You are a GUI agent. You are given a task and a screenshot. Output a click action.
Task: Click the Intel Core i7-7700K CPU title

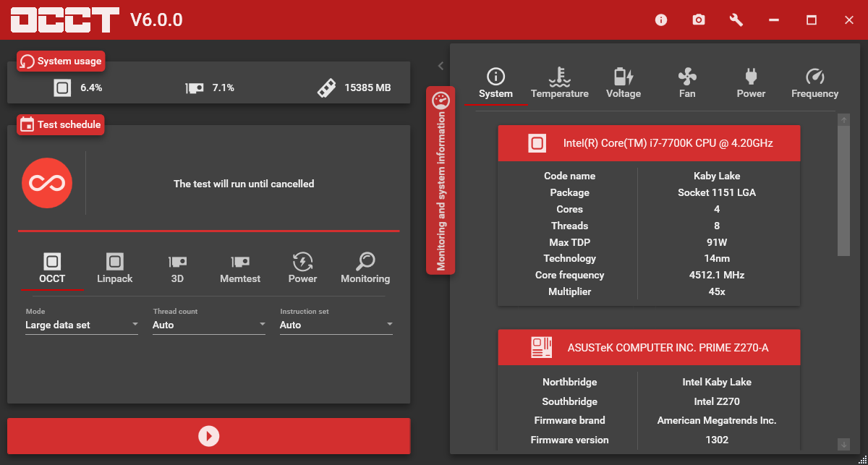click(668, 143)
